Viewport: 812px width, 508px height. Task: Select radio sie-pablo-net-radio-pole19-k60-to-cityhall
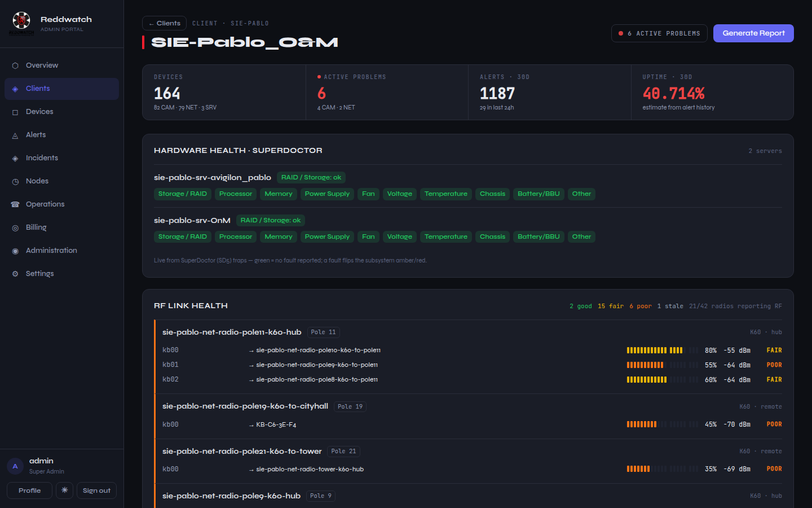[x=245, y=406]
